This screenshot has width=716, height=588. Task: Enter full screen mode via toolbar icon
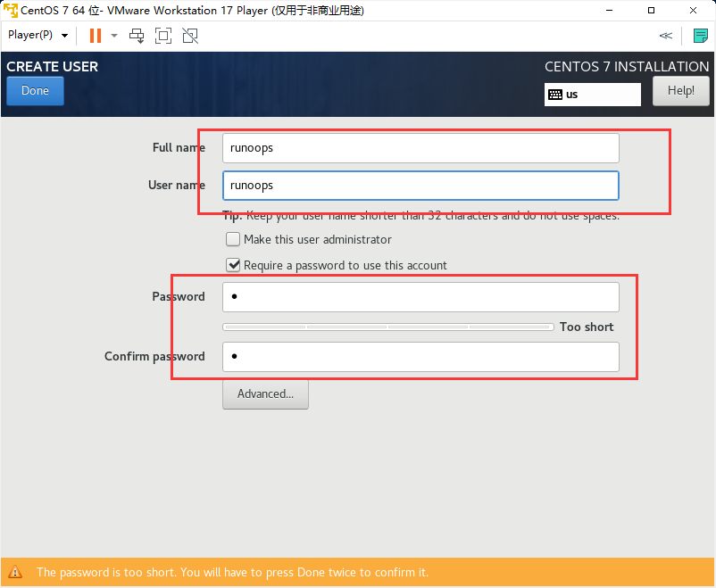[x=163, y=36]
